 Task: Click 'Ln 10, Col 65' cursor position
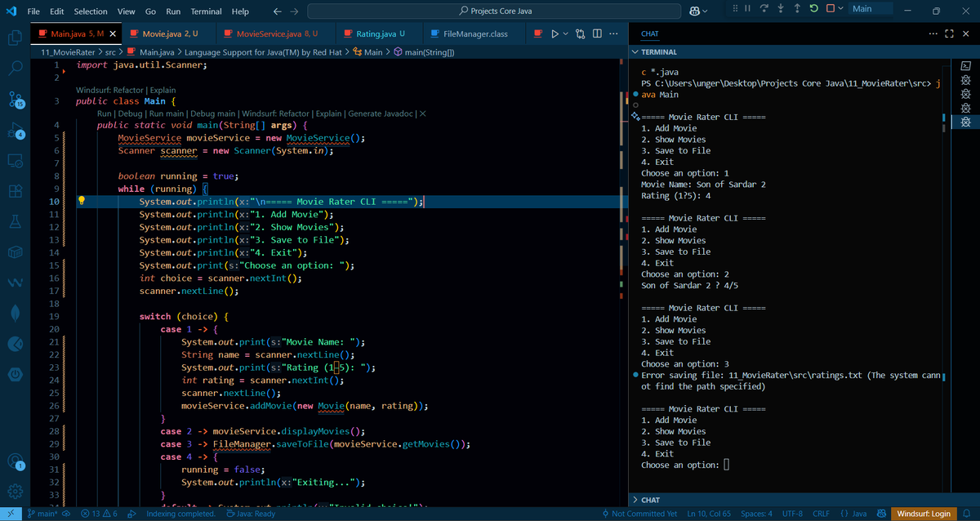(x=709, y=514)
